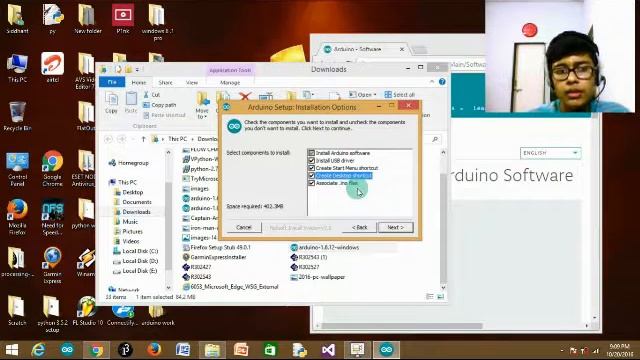640x360 pixels.
Task: Open Recycle Bin desktop icon
Action: [17, 116]
